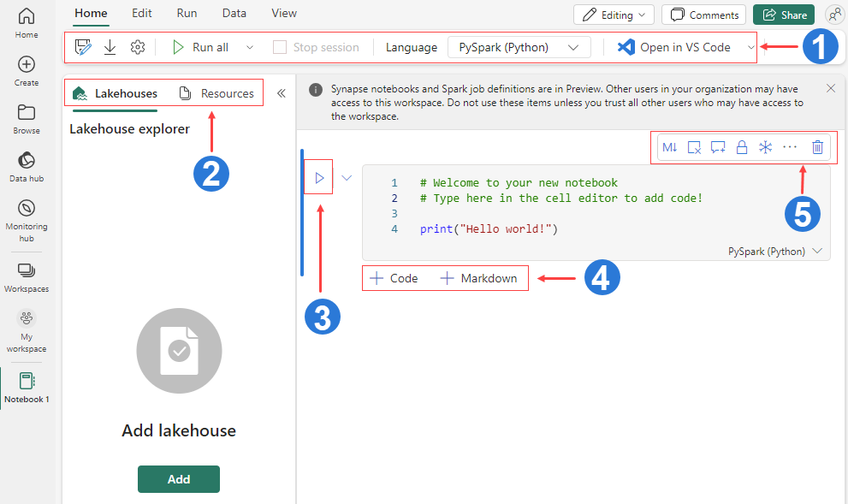Viewport: 848px width, 504px height.
Task: Toggle Comments panel open
Action: (703, 14)
